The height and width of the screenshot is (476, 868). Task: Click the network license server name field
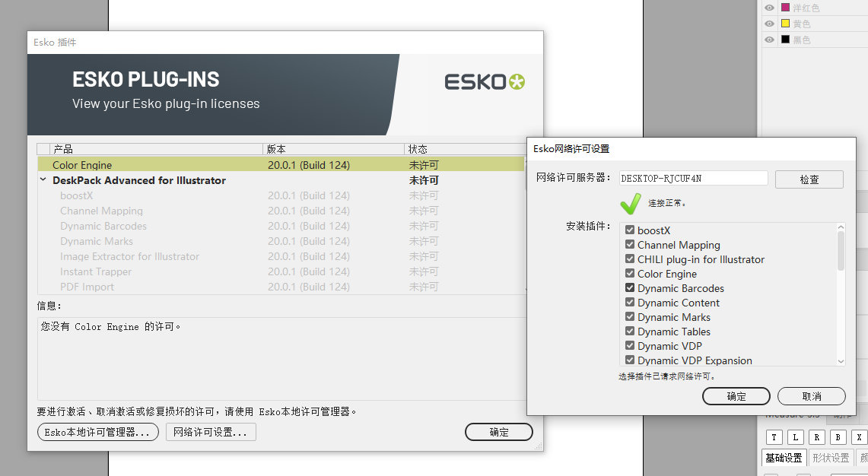coord(694,178)
